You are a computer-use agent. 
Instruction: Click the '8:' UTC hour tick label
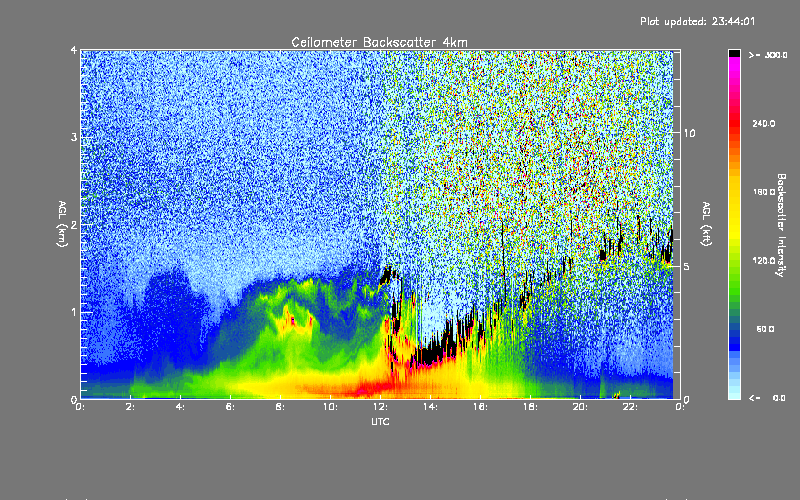click(x=281, y=407)
